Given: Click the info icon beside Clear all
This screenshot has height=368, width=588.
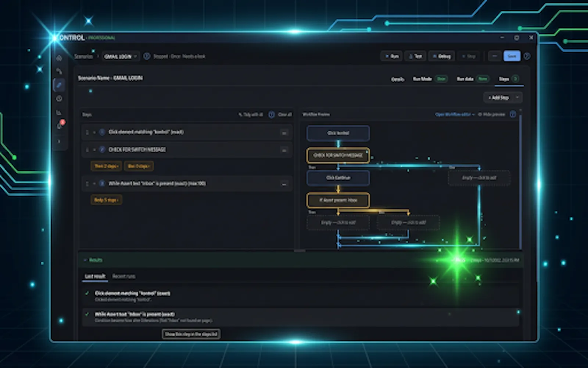Looking at the screenshot, I should tap(272, 115).
